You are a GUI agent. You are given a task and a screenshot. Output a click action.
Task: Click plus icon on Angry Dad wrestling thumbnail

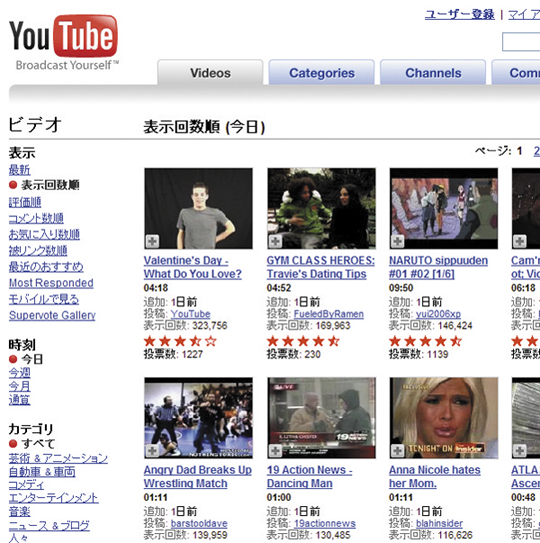click(x=152, y=451)
